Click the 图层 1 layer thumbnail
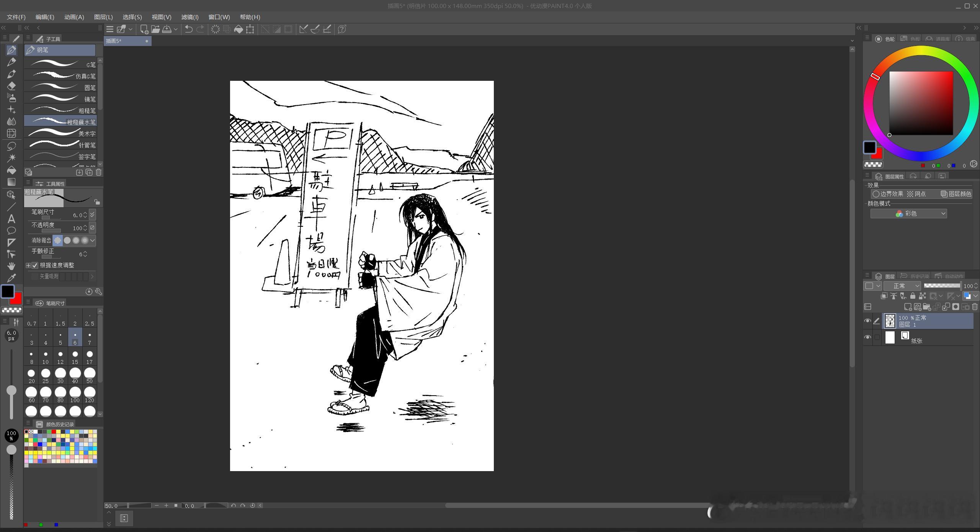980x532 pixels. click(890, 321)
